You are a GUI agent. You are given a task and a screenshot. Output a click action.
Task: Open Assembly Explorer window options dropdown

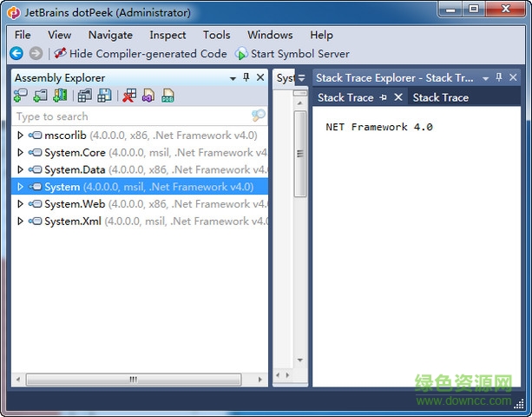[x=233, y=78]
